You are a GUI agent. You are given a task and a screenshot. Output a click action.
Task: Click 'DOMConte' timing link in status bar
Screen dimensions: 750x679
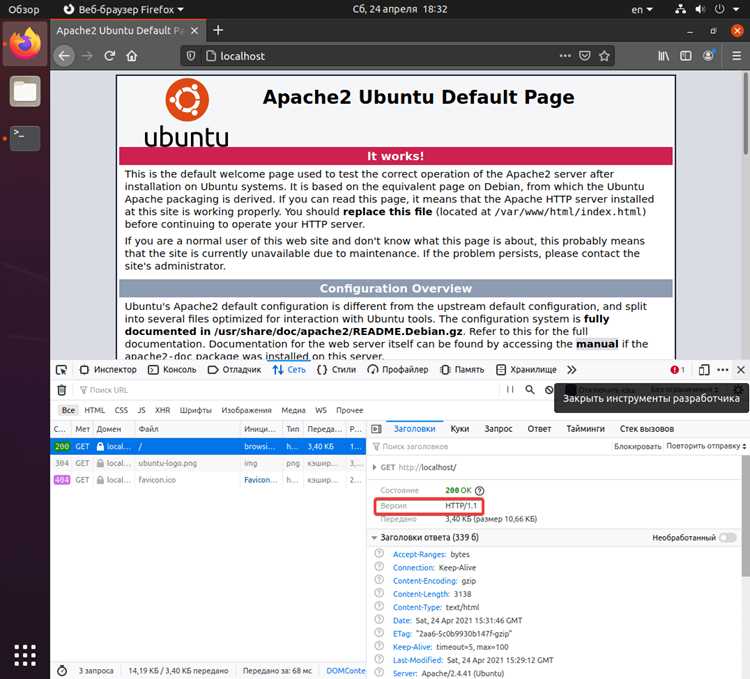346,670
